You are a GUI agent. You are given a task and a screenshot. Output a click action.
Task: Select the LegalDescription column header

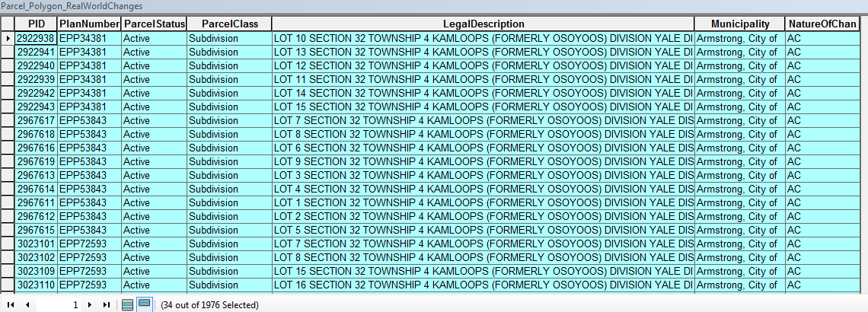pyautogui.click(x=483, y=24)
